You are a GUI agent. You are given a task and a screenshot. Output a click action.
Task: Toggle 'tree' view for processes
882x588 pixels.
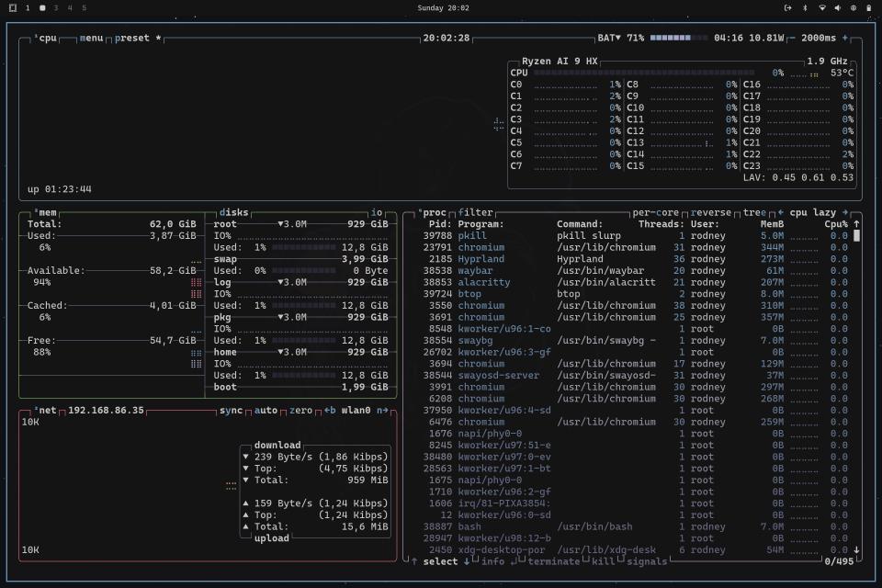[754, 212]
